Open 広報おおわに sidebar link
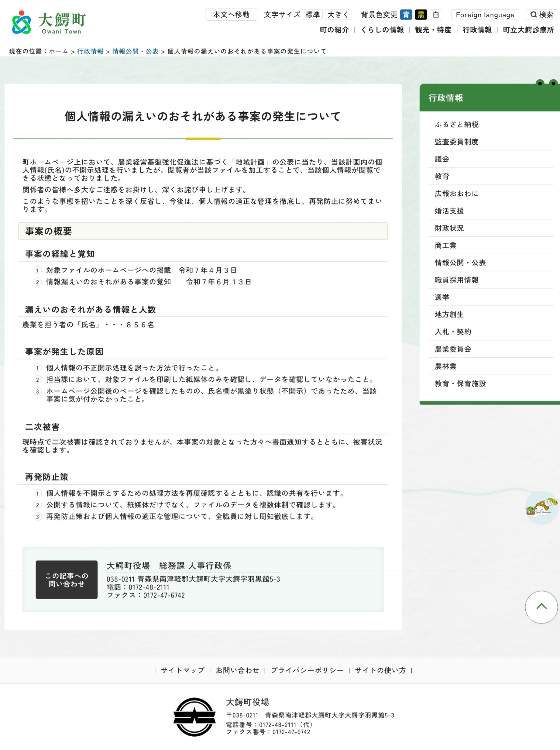Screen dimensions: 560x750 [491, 194]
